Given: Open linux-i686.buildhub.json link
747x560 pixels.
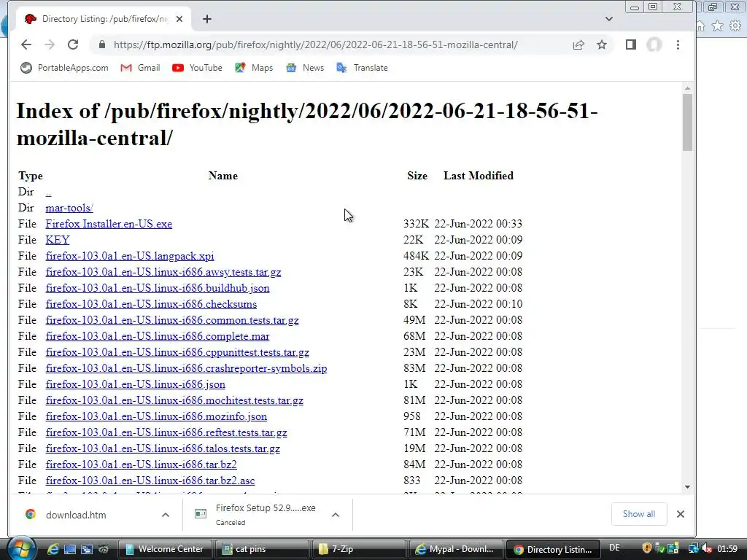Looking at the screenshot, I should pyautogui.click(x=158, y=288).
